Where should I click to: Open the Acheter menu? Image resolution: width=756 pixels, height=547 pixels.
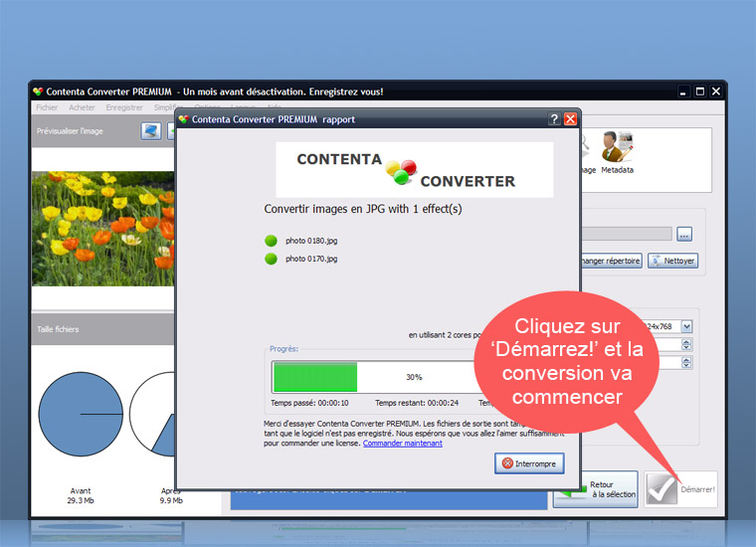tap(82, 107)
